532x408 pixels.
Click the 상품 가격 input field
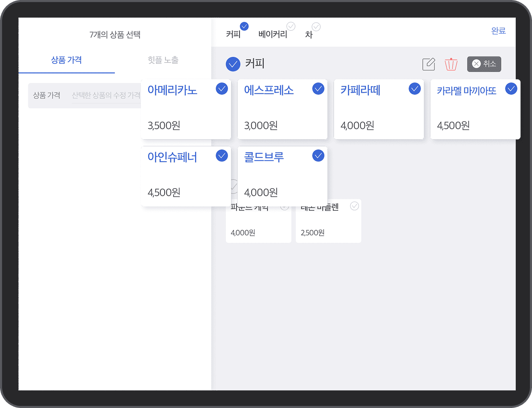coord(106,96)
